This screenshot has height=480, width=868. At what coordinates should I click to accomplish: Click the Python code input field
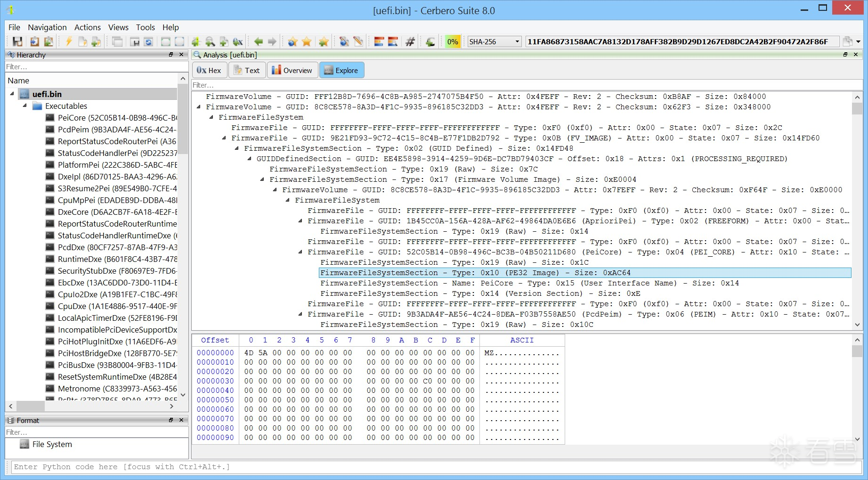point(436,467)
